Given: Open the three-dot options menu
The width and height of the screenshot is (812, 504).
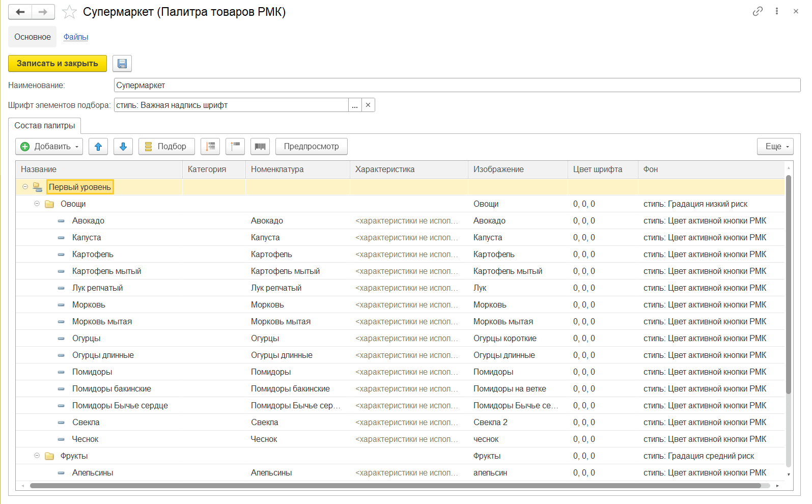Looking at the screenshot, I should (x=777, y=11).
